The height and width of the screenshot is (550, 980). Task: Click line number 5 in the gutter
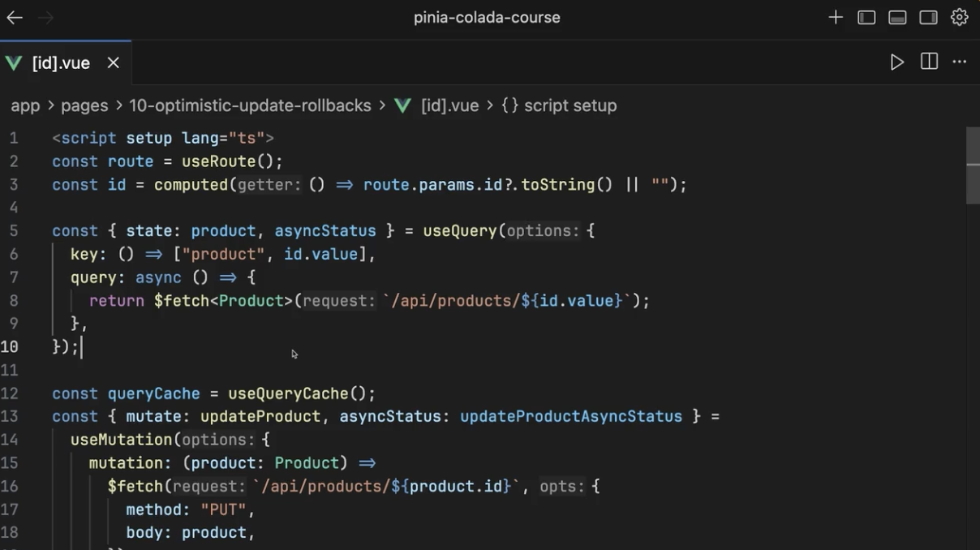pyautogui.click(x=14, y=231)
